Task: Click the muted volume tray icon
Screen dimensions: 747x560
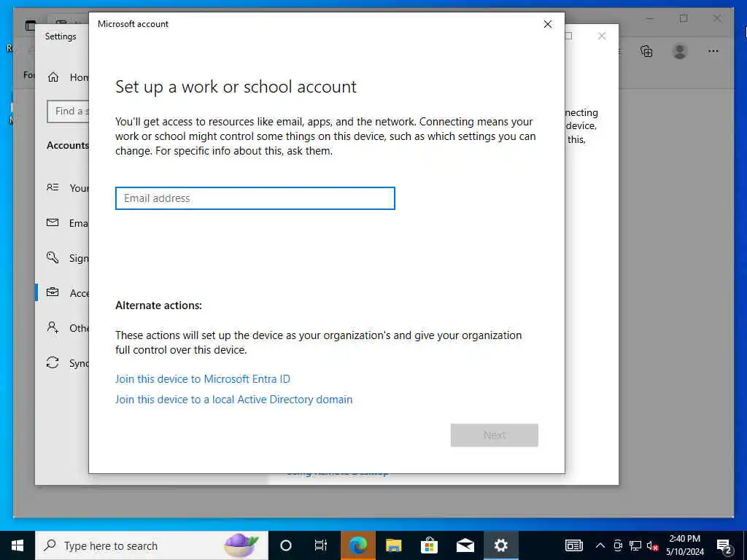Action: click(x=652, y=545)
